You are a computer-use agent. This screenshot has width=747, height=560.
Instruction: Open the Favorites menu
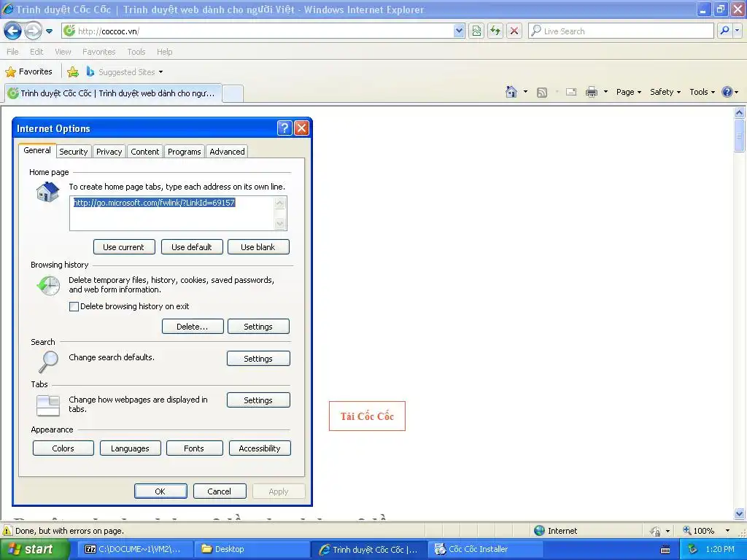(x=98, y=52)
